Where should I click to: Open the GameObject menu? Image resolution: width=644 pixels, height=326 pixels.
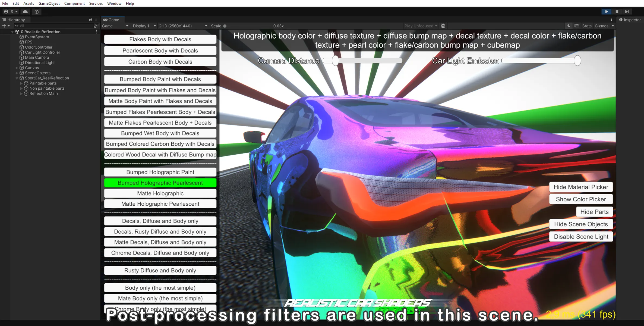49,4
